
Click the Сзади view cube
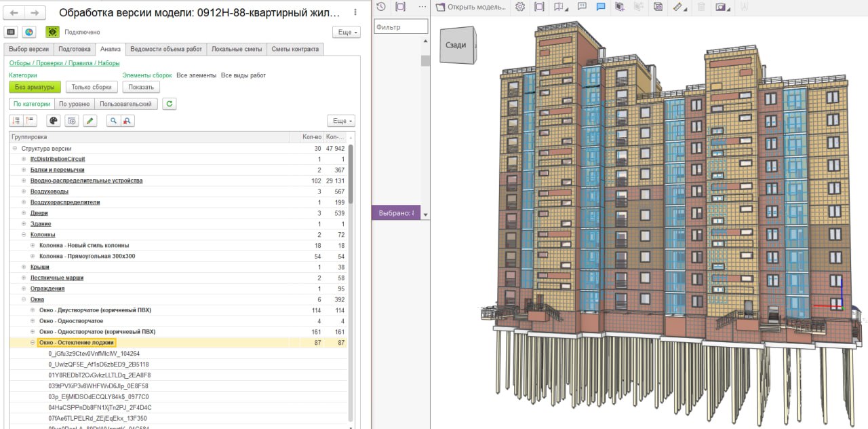(456, 45)
